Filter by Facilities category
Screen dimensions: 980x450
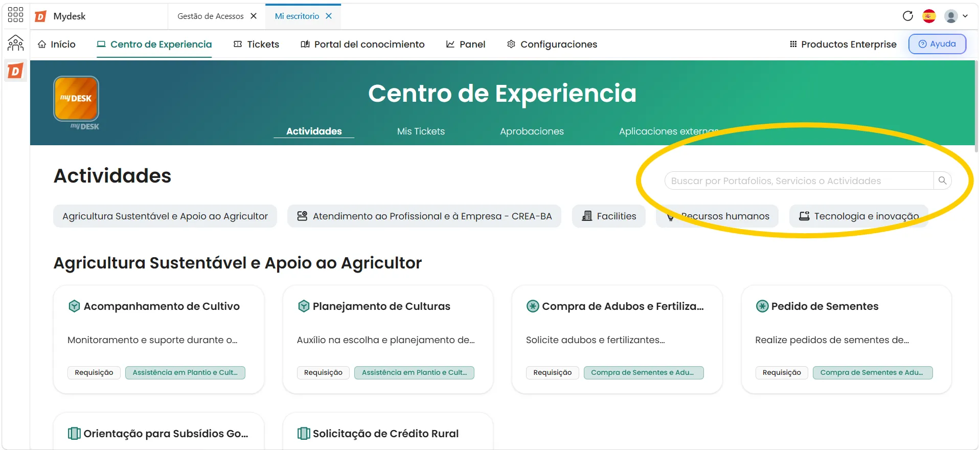coord(609,216)
